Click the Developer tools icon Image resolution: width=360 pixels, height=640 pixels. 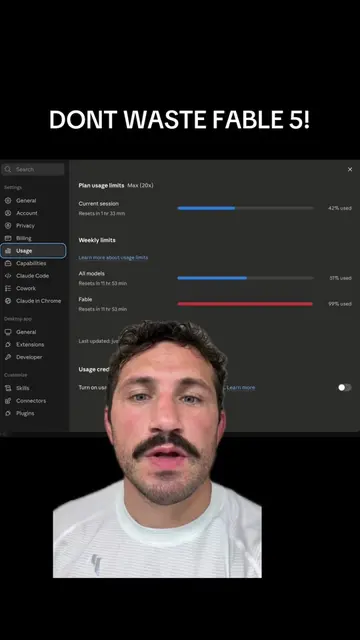pyautogui.click(x=8, y=357)
